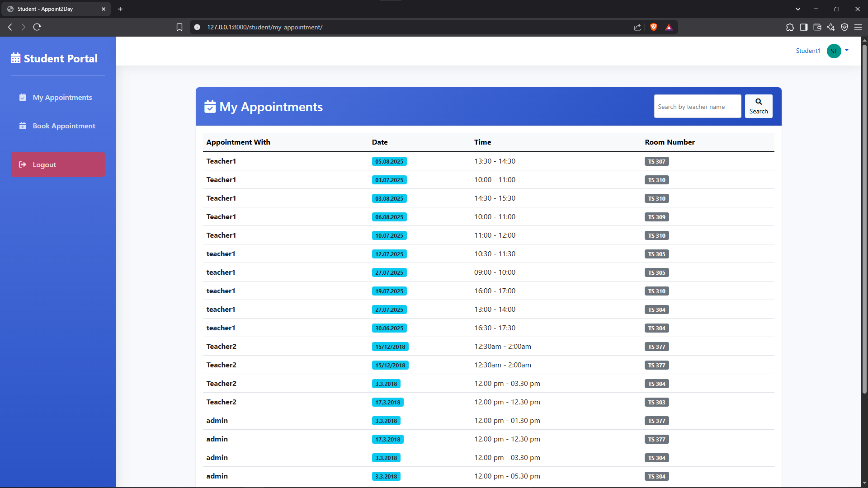
Task: Reload the page
Action: [x=37, y=27]
